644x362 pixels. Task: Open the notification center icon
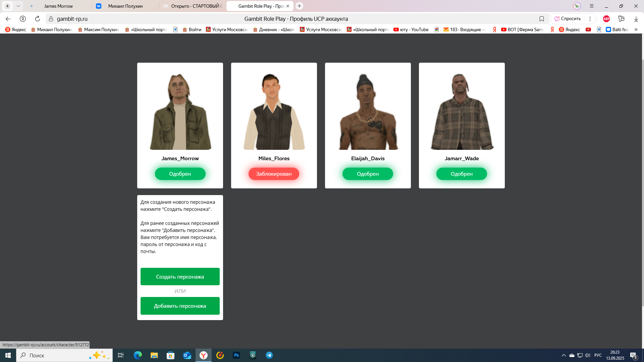[634, 356]
